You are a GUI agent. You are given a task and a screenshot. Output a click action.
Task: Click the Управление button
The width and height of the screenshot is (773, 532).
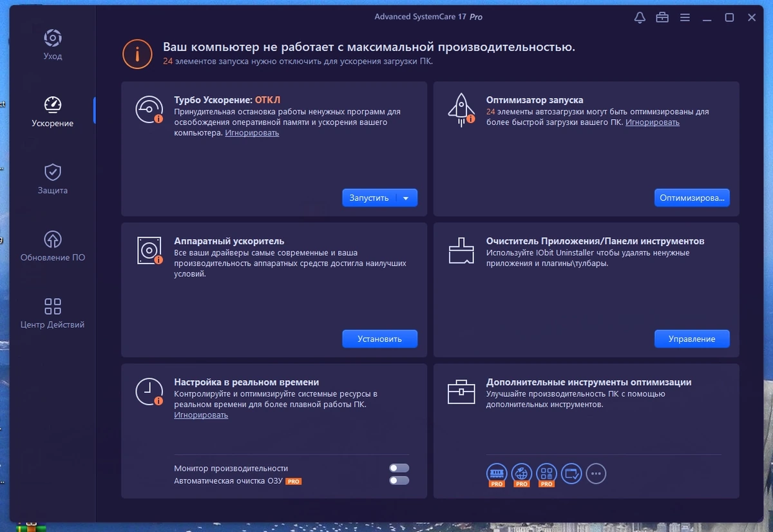pos(692,339)
